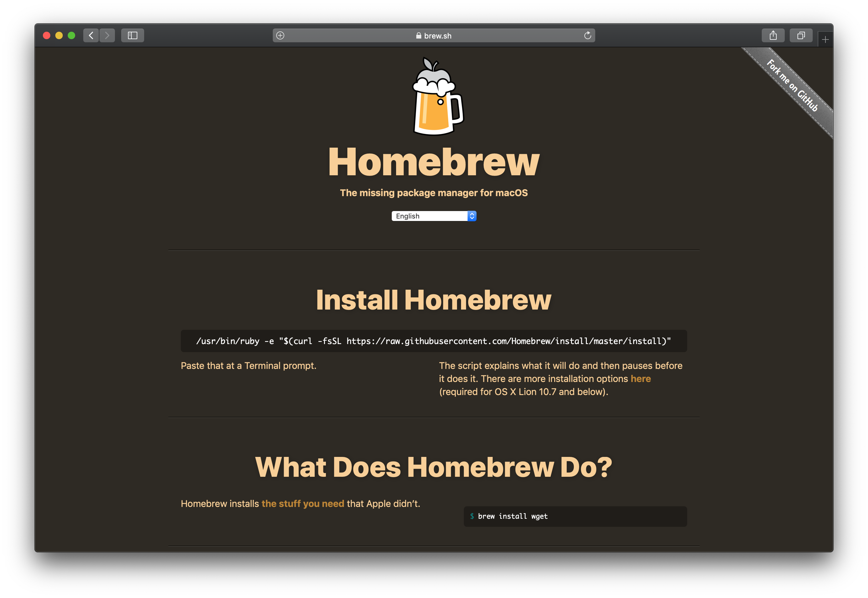Click the /usr/bin/ruby install command box
This screenshot has height=598, width=868.
click(x=434, y=341)
